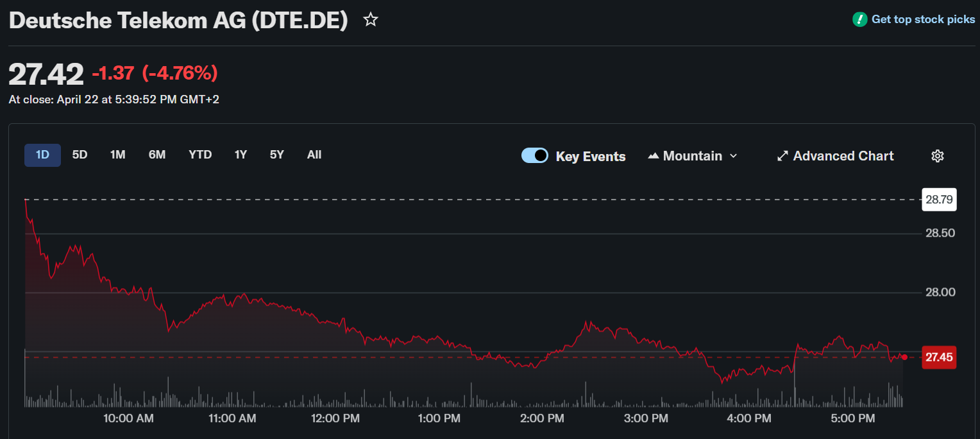Image resolution: width=980 pixels, height=439 pixels.
Task: Toggle the Key Events switch
Action: click(535, 155)
